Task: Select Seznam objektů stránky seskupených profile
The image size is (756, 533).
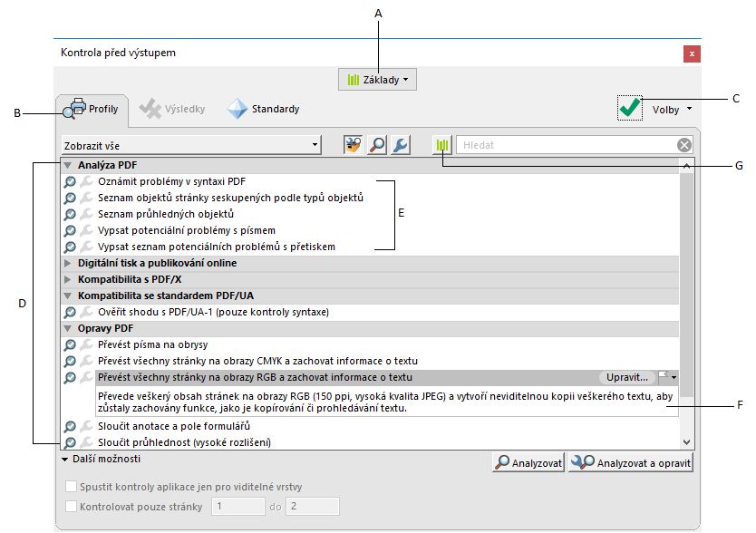Action: click(x=230, y=198)
